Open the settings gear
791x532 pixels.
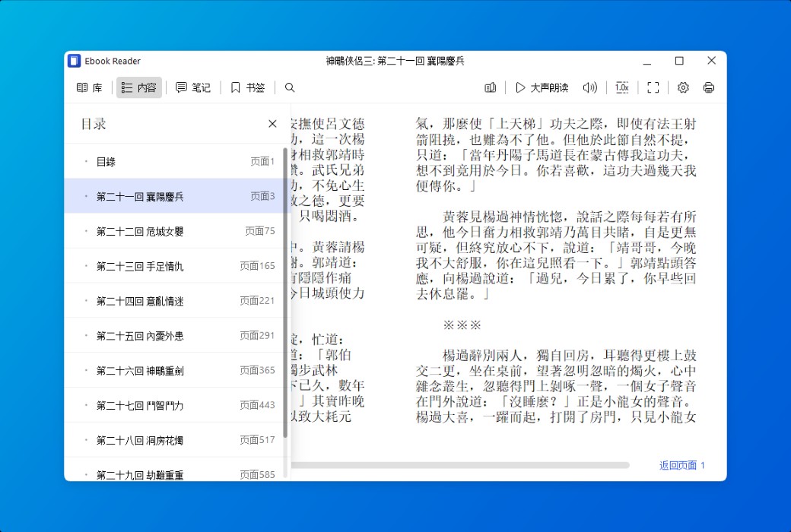682,87
